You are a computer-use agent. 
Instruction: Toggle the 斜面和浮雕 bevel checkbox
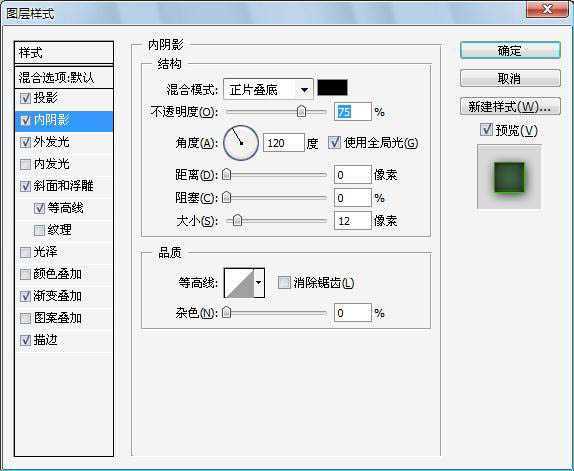pyautogui.click(x=25, y=186)
